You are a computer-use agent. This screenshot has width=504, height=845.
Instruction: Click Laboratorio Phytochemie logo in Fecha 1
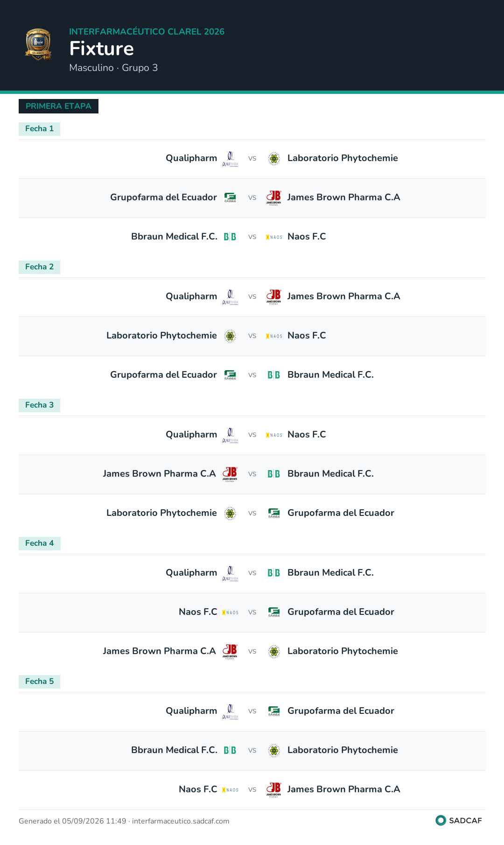pyautogui.click(x=274, y=159)
